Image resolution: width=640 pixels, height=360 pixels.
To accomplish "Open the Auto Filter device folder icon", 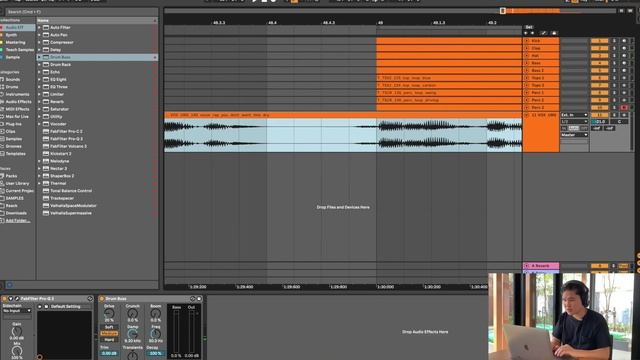I will tap(46, 27).
